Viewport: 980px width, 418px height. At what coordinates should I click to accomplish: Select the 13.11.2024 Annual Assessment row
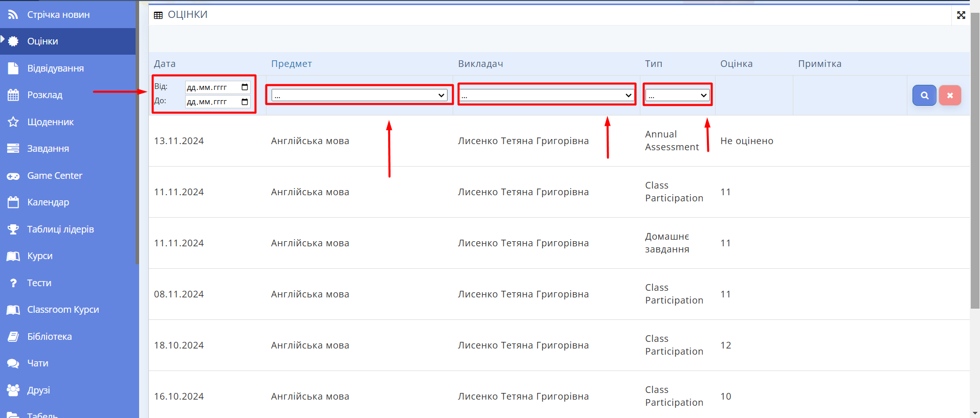pyautogui.click(x=511, y=141)
